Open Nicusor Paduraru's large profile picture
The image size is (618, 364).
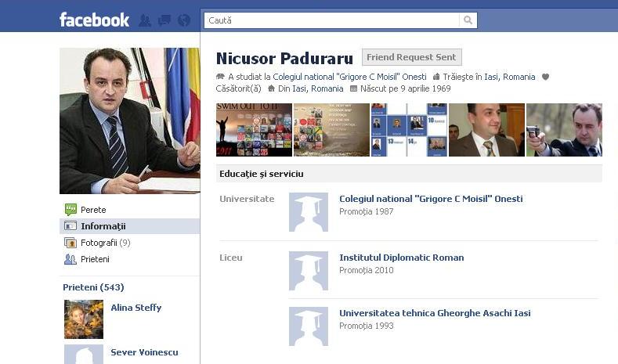coord(130,121)
